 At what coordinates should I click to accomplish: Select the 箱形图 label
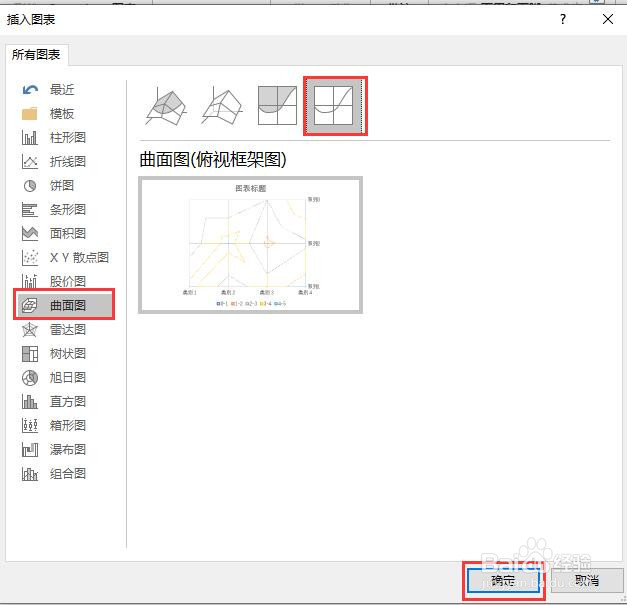coord(68,426)
